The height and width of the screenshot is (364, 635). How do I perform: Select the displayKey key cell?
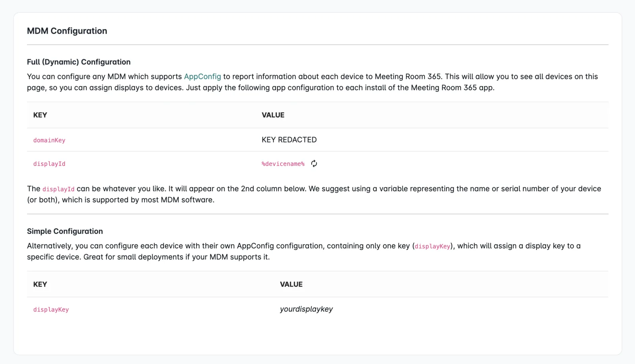(x=51, y=310)
